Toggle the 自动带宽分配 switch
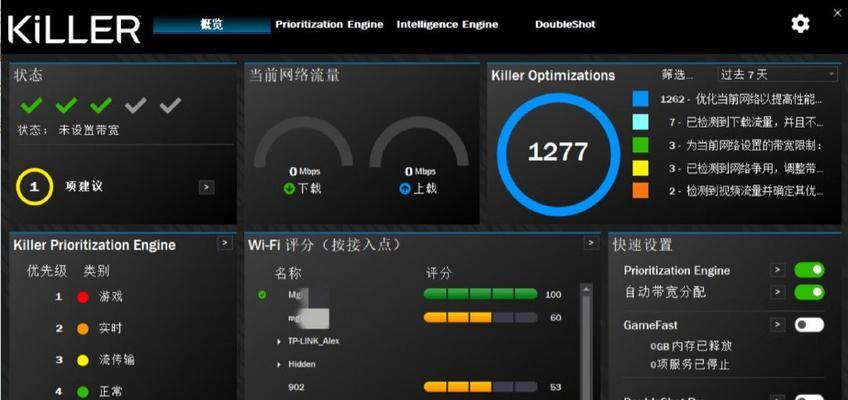 click(x=809, y=292)
